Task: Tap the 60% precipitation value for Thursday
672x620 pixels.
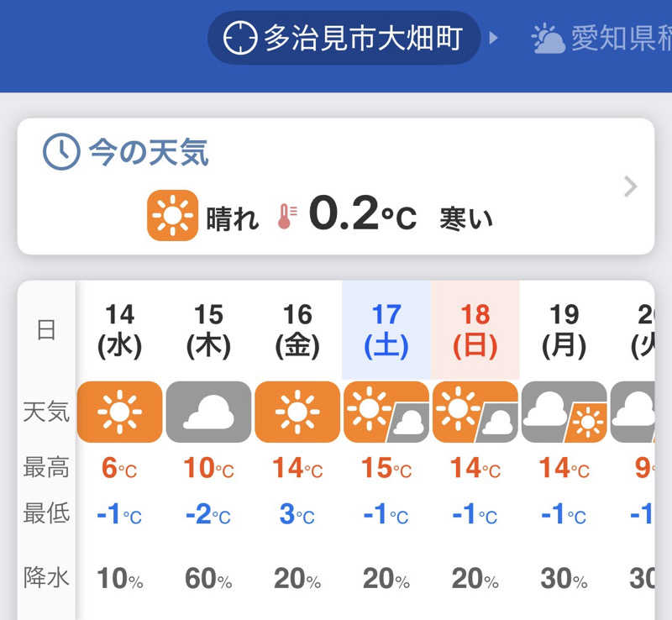Action: pos(208,579)
